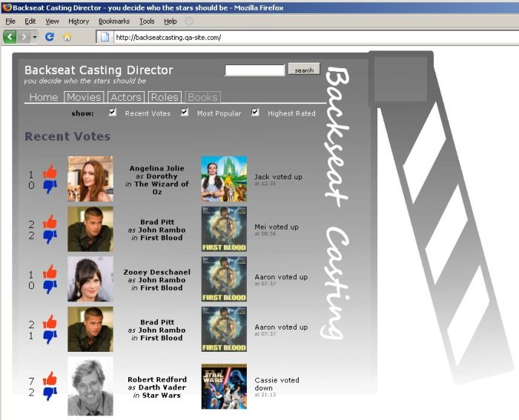Switch to the Movies tab
Screen dimensions: 519x420
coord(84,97)
